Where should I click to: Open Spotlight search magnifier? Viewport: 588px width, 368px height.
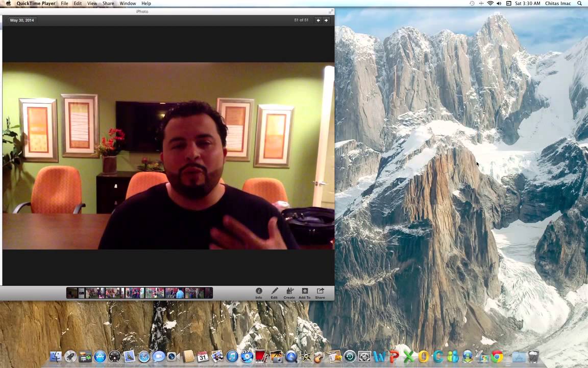[x=580, y=4]
